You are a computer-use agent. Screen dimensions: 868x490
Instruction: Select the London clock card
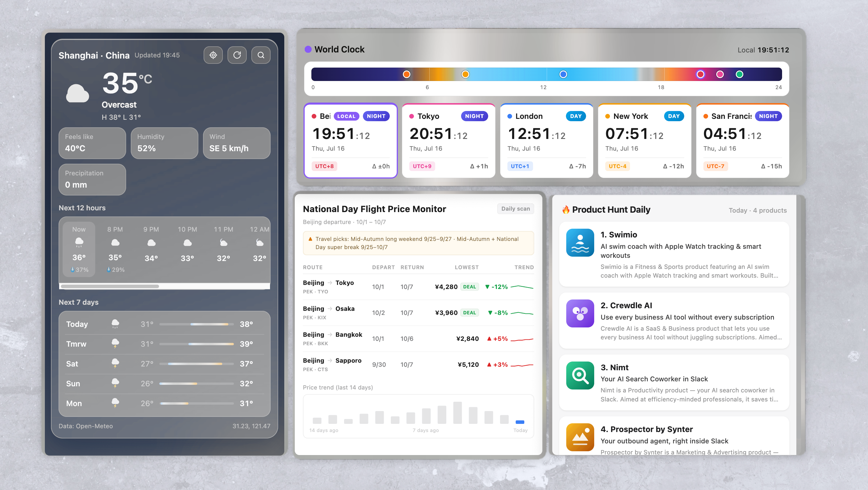(x=546, y=140)
